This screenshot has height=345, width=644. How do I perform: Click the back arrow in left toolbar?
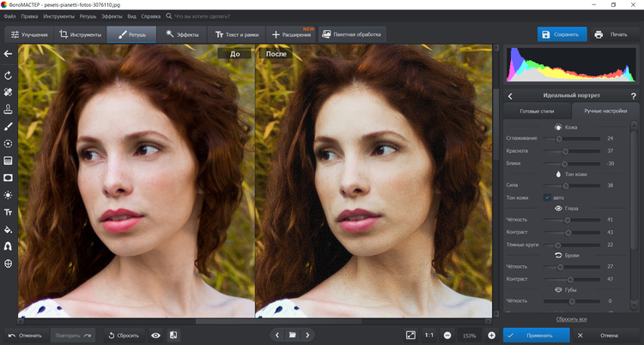8,54
